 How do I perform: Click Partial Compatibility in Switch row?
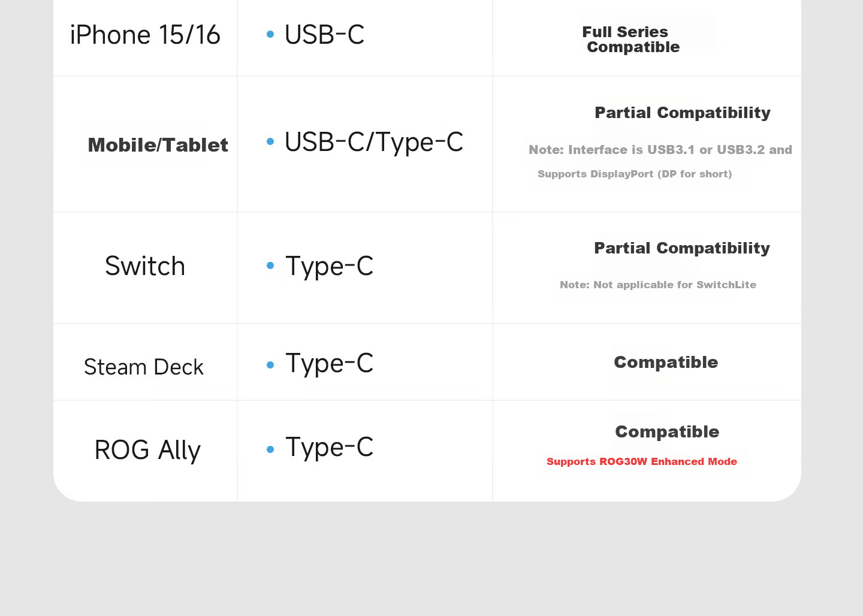682,248
